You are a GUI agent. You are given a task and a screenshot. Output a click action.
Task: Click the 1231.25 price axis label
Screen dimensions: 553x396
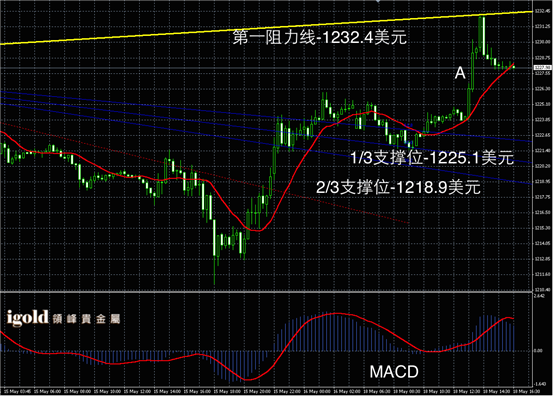(542, 26)
